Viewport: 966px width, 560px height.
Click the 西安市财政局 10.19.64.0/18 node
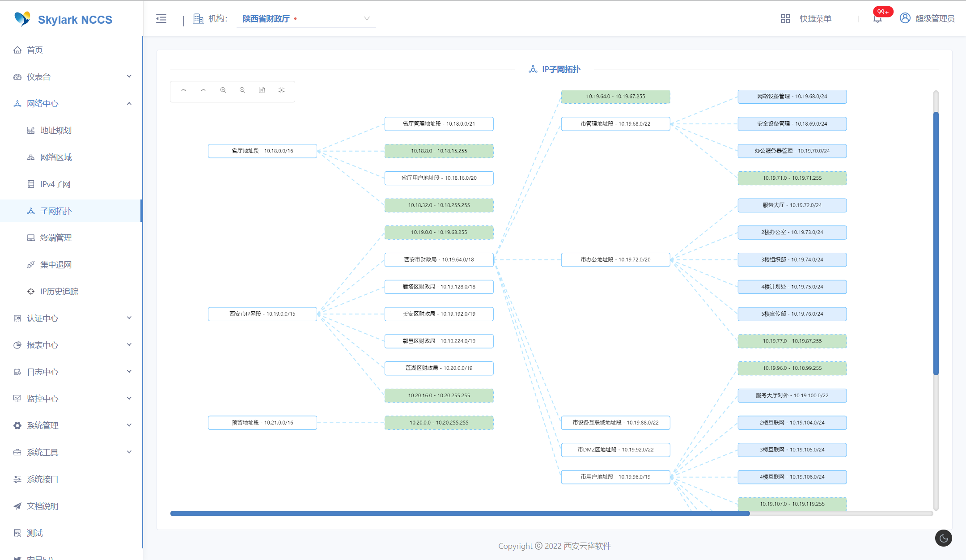click(x=439, y=260)
